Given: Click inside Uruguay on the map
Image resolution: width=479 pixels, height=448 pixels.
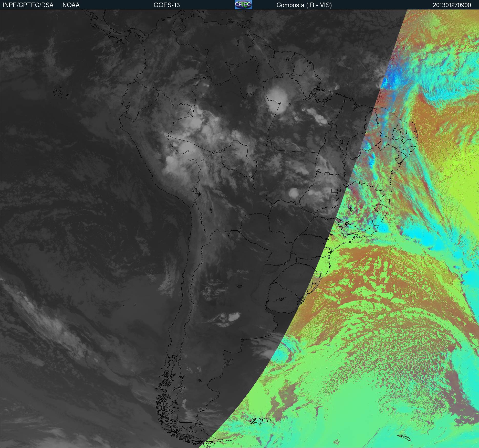Looking at the screenshot, I should point(284,297).
